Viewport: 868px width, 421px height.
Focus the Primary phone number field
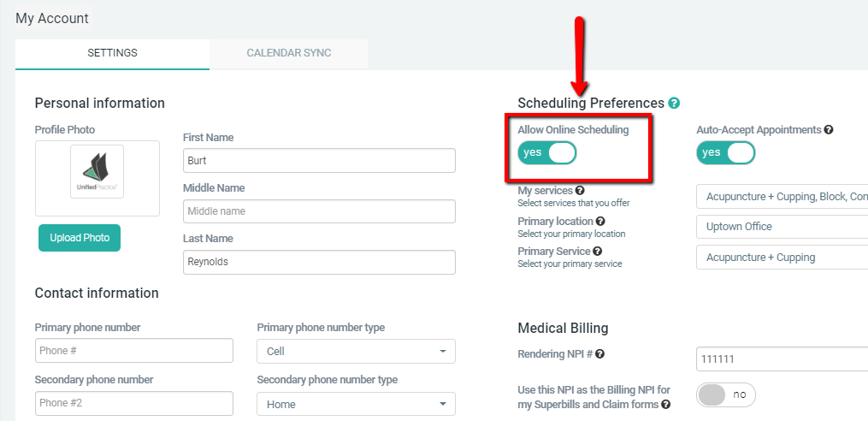[x=134, y=351]
